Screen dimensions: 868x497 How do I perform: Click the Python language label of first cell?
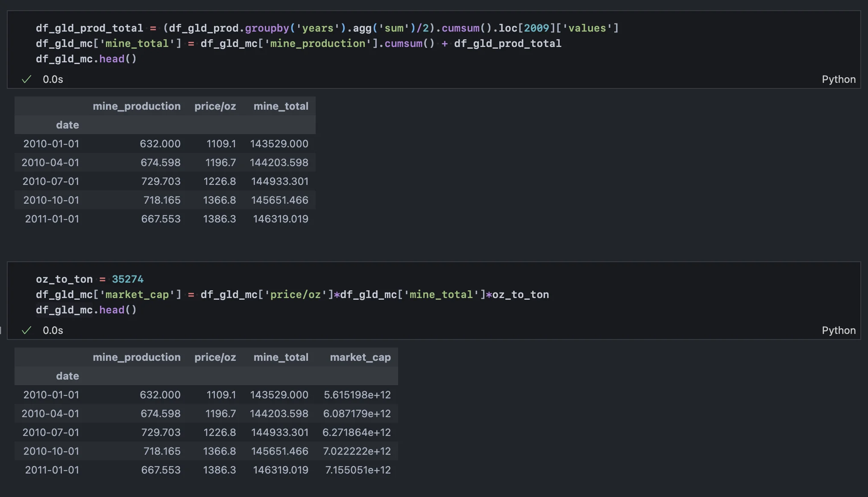click(x=838, y=79)
